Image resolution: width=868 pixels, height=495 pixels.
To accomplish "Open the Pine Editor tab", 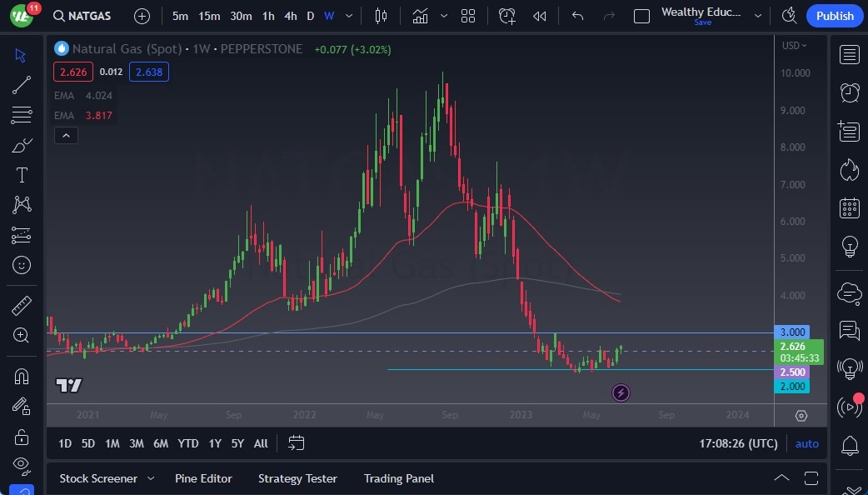I will tap(203, 478).
